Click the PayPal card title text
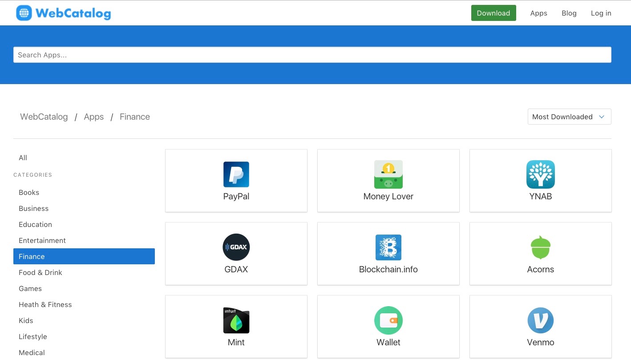Viewport: 631px width, 364px height. tap(236, 197)
